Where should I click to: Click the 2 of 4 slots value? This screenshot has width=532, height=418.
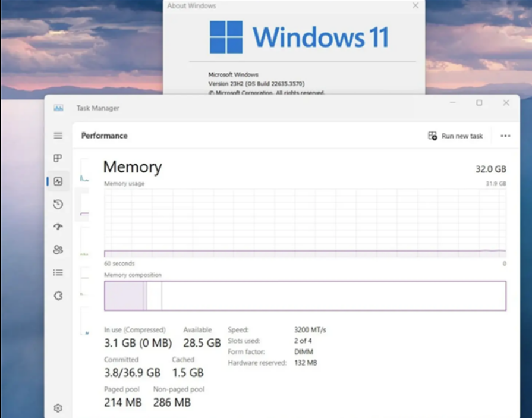click(303, 341)
